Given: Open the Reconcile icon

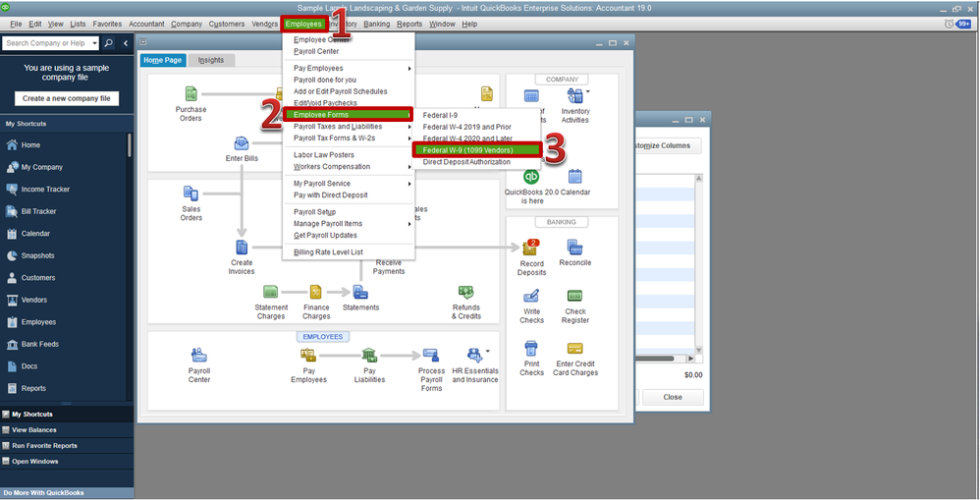Looking at the screenshot, I should click(575, 248).
